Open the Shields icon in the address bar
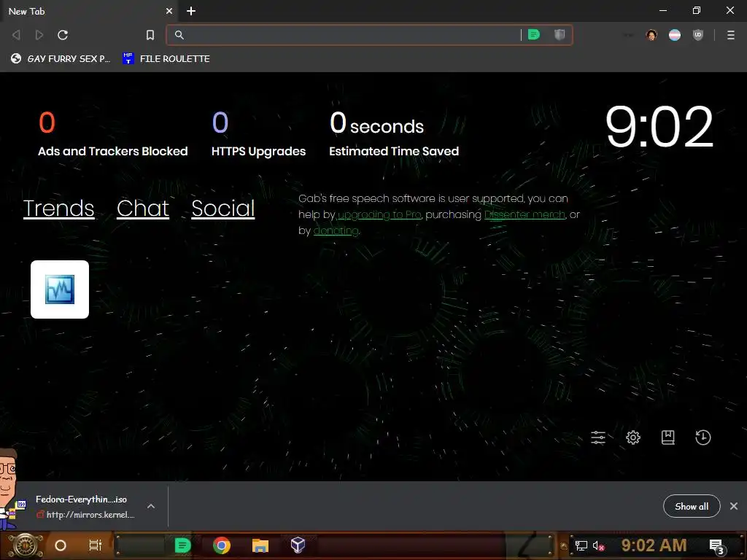The image size is (747, 560). (560, 35)
